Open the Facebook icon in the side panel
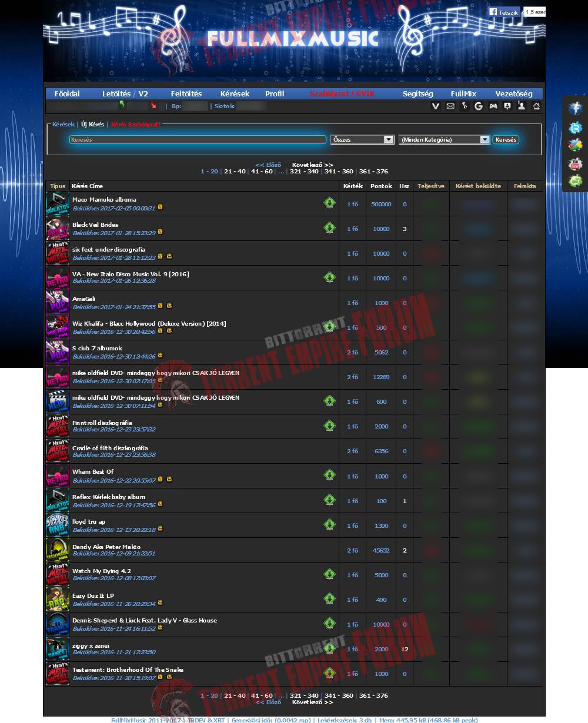Image resolution: width=588 pixels, height=723 pixels. (x=575, y=108)
